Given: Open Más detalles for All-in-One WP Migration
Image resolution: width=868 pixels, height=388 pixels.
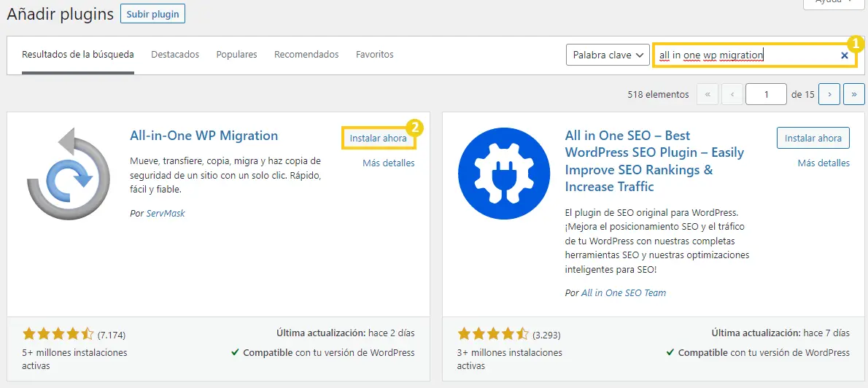Looking at the screenshot, I should 389,163.
